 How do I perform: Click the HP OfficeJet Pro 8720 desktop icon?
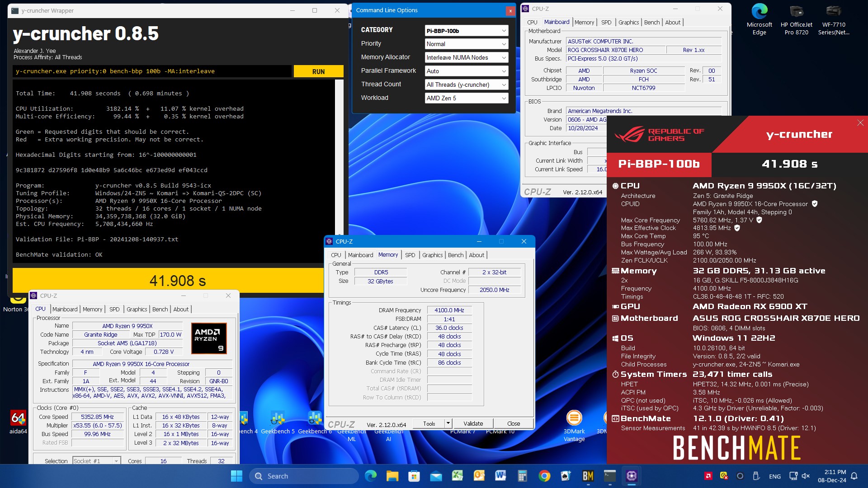pyautogui.click(x=796, y=19)
